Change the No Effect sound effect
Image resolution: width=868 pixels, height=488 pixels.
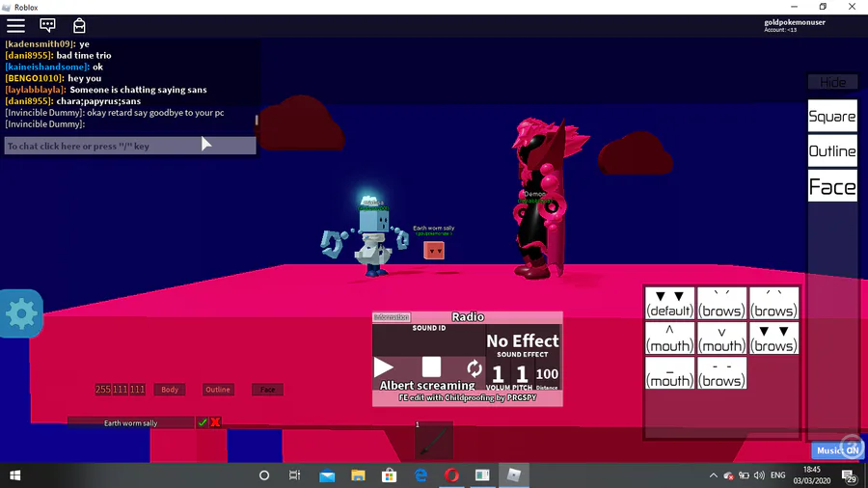(x=523, y=340)
